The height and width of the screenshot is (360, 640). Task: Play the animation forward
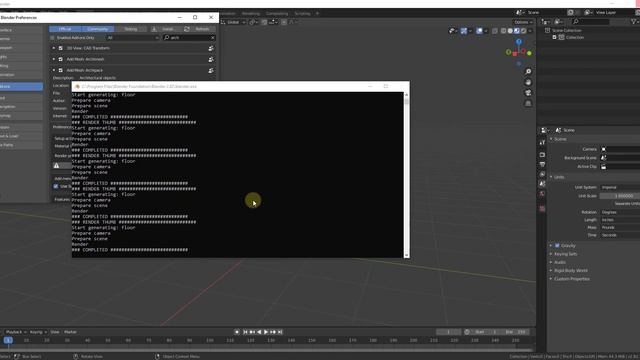click(x=266, y=332)
